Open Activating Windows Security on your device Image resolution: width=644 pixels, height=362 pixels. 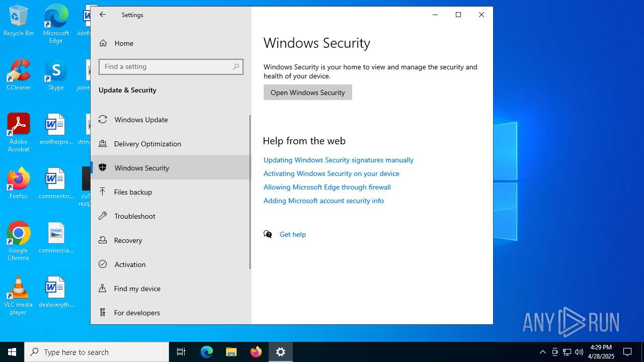point(332,173)
